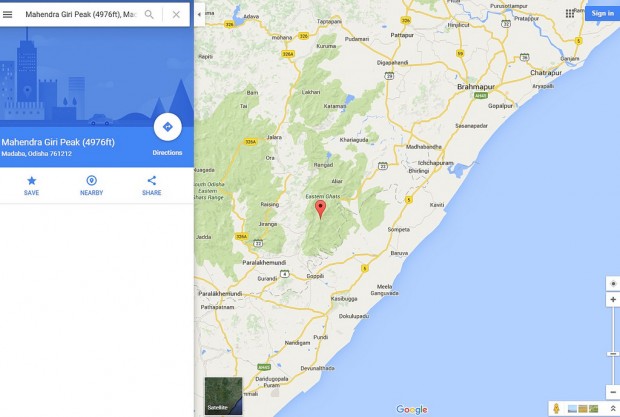
Task: Collapse the side panel arrow
Action: [199, 15]
